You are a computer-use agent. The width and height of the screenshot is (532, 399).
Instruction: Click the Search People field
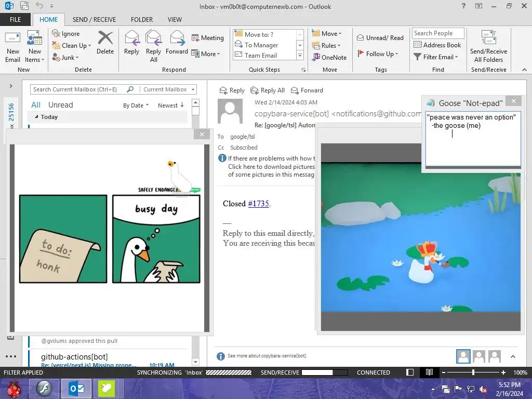[x=438, y=33]
